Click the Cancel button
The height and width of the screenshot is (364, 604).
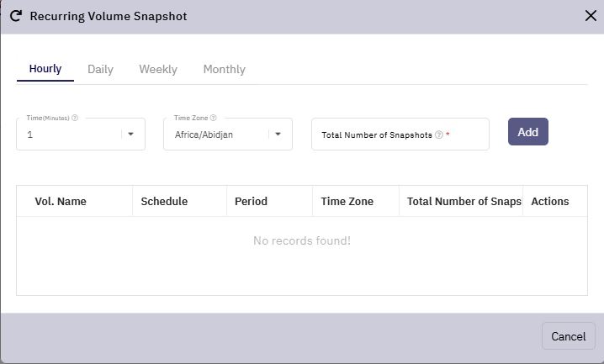tap(568, 336)
